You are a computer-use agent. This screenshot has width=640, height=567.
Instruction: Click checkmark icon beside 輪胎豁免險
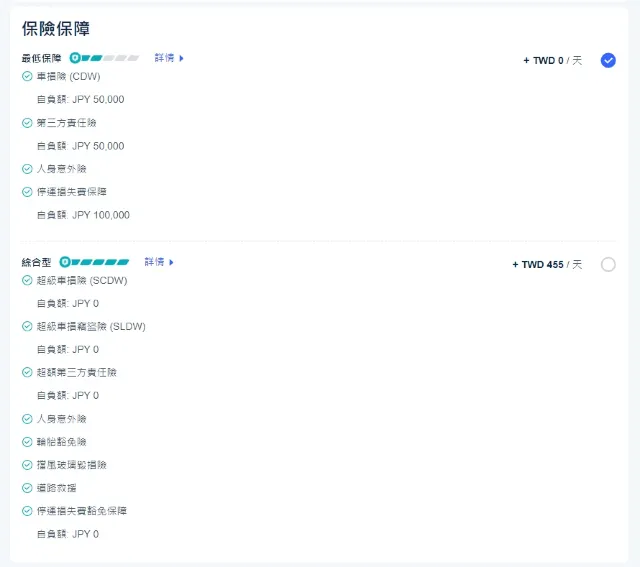pyautogui.click(x=27, y=442)
